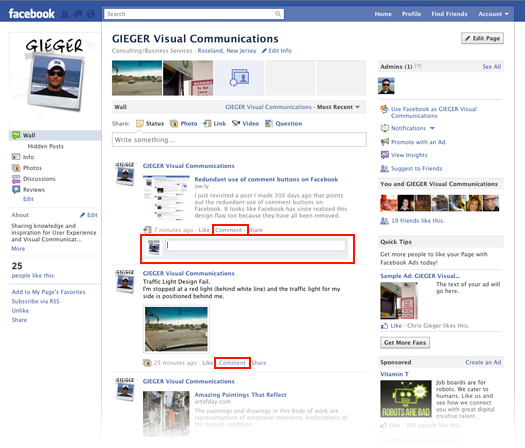Go to Home
The height and width of the screenshot is (448, 525).
tap(383, 14)
